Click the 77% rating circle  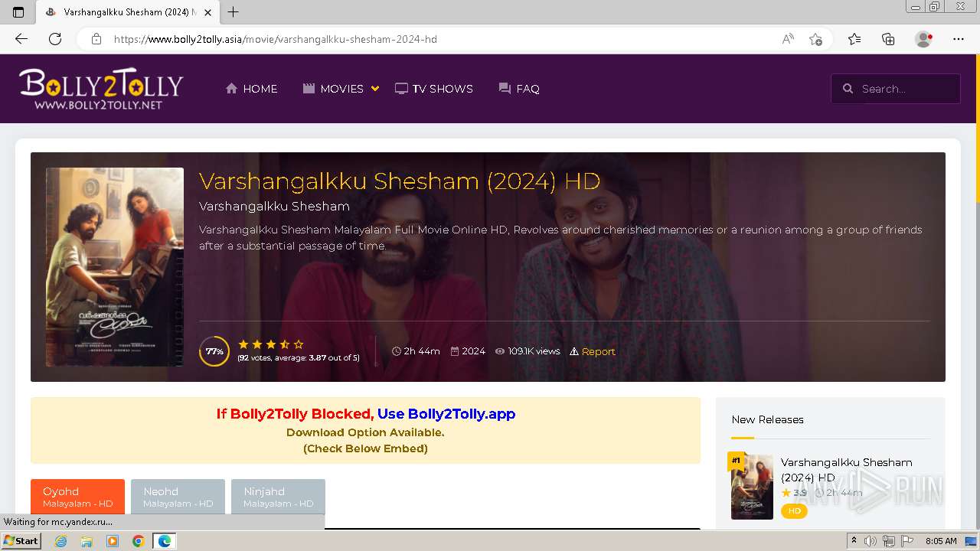214,351
